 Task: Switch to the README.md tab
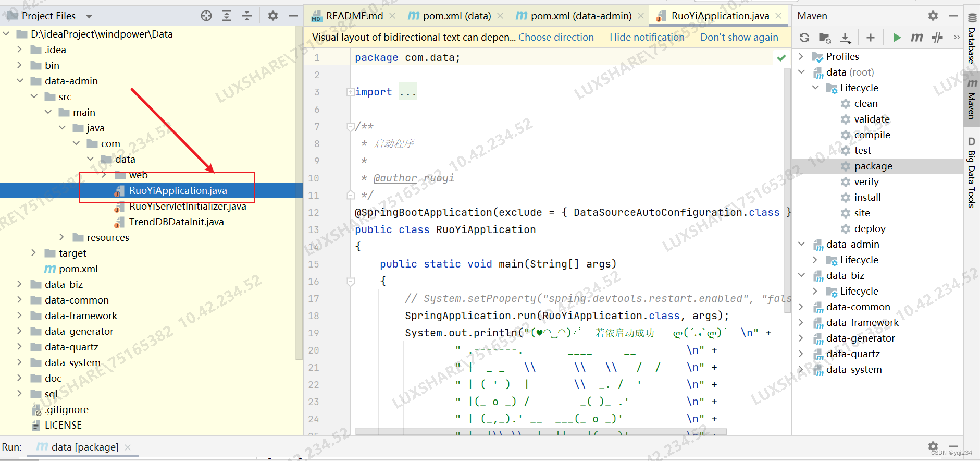(x=354, y=16)
